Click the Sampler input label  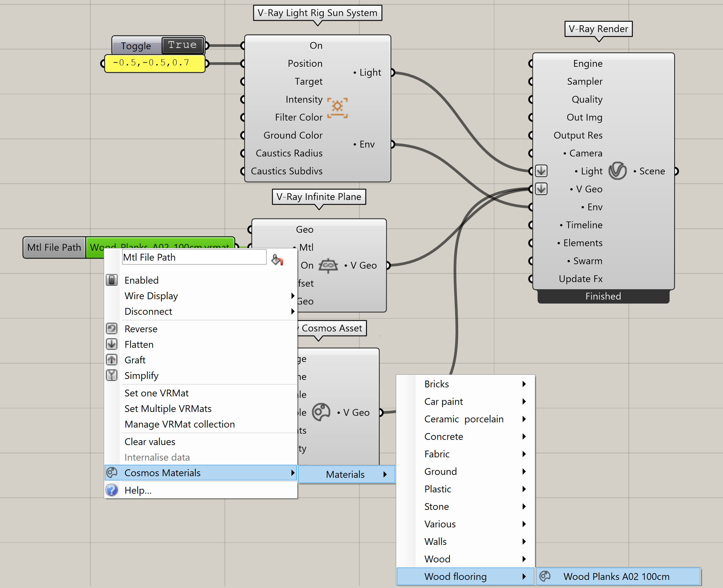coord(585,81)
